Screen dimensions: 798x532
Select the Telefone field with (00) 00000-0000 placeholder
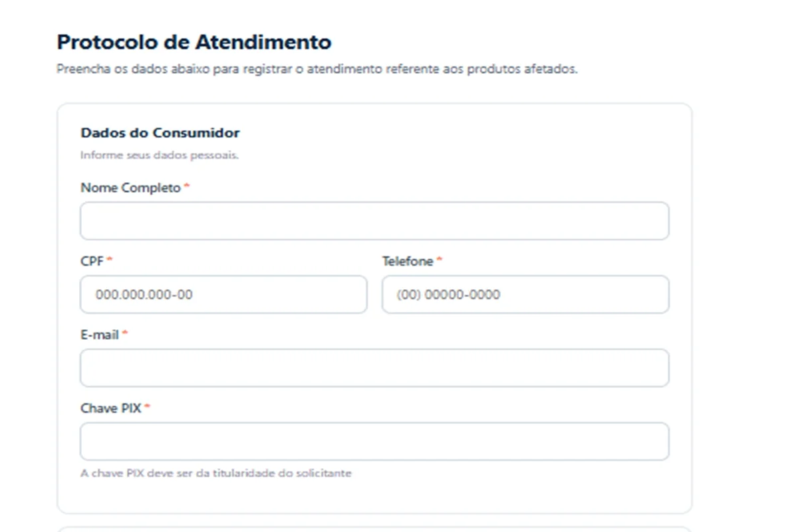tap(525, 295)
